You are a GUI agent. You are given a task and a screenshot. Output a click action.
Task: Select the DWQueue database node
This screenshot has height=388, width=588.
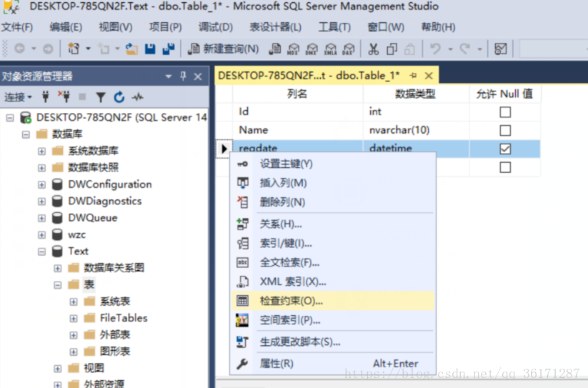93,218
